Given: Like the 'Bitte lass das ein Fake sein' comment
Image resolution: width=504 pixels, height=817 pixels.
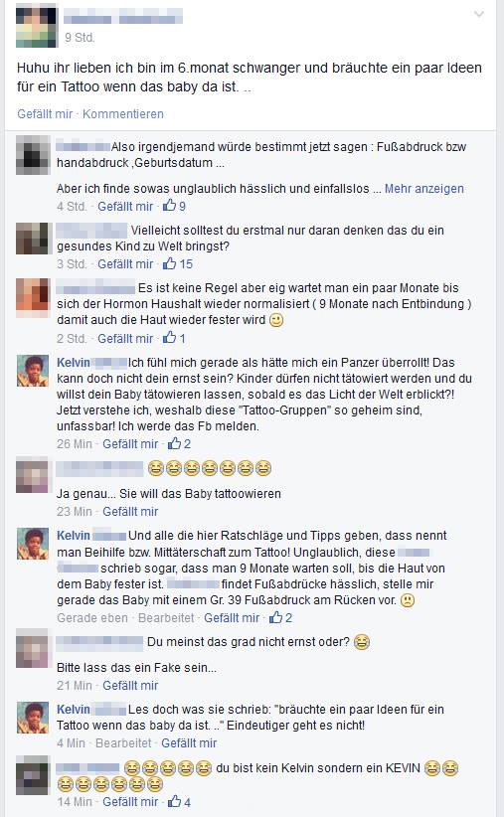Looking at the screenshot, I should [x=130, y=686].
